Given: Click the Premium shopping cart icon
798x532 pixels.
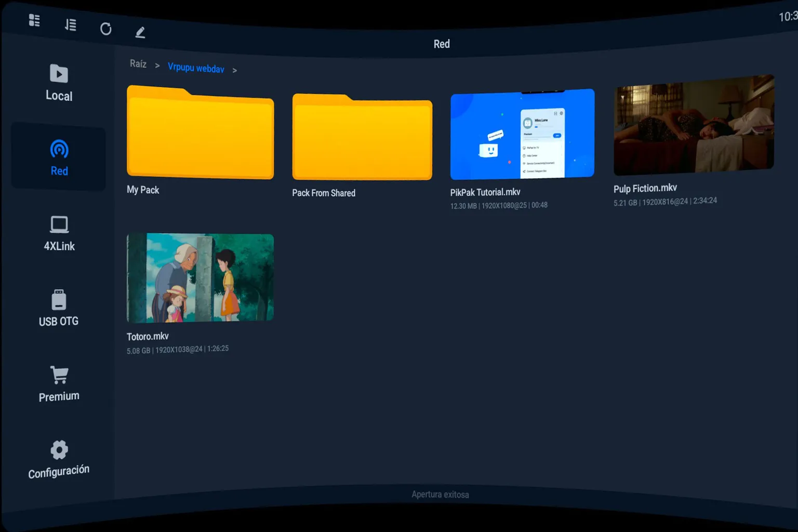Looking at the screenshot, I should click(x=59, y=375).
